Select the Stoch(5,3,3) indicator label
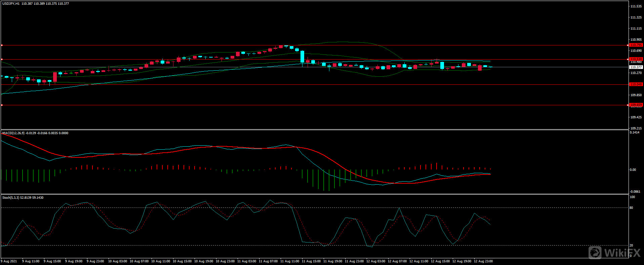Screen dimensions: 644x265 coord(11,198)
